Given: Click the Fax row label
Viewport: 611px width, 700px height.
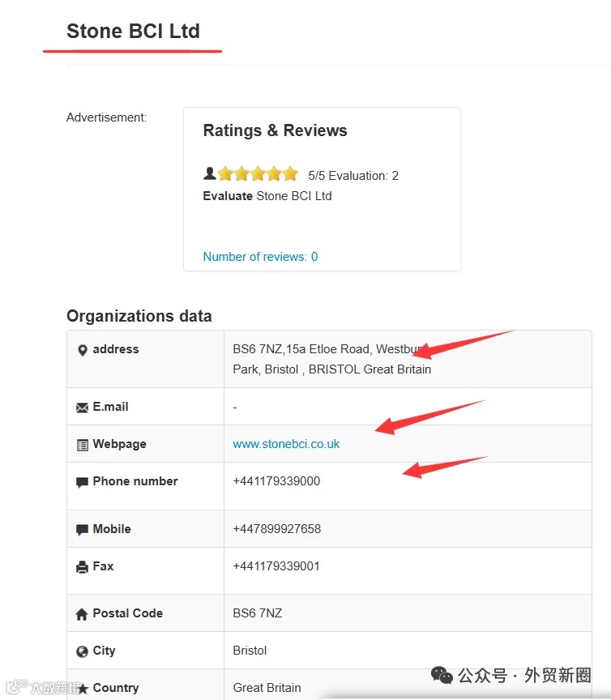Looking at the screenshot, I should point(103,566).
